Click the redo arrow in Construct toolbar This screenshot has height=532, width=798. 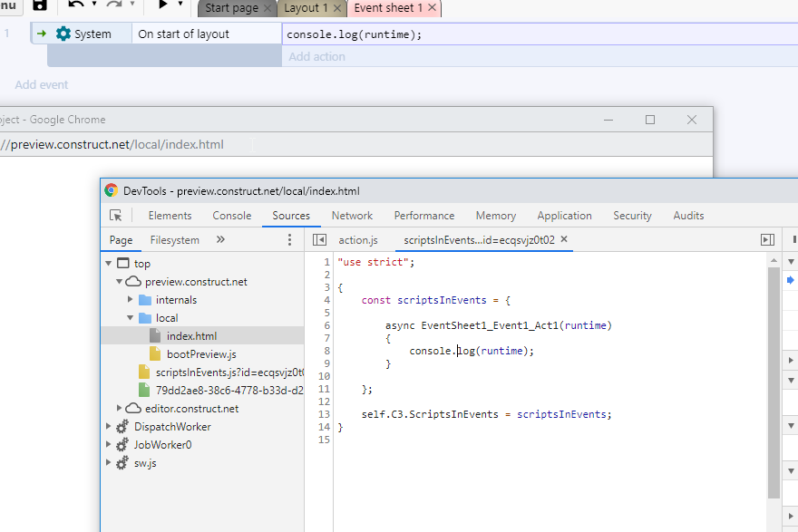[114, 5]
